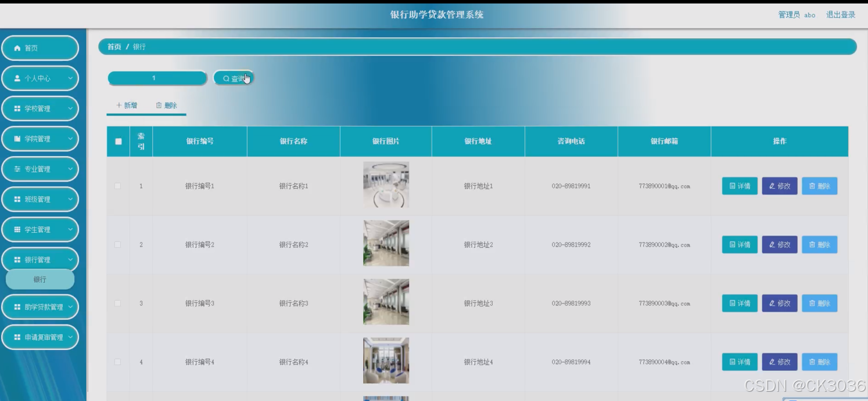The width and height of the screenshot is (868, 401).
Task: Check the checkbox for row 银行编号2
Action: 118,245
